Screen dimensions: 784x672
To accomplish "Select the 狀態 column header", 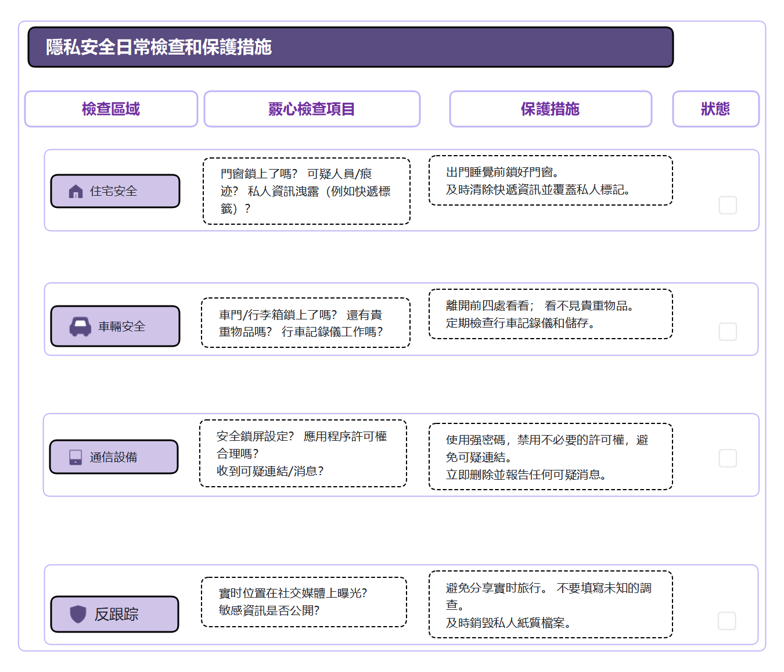I will tap(715, 109).
